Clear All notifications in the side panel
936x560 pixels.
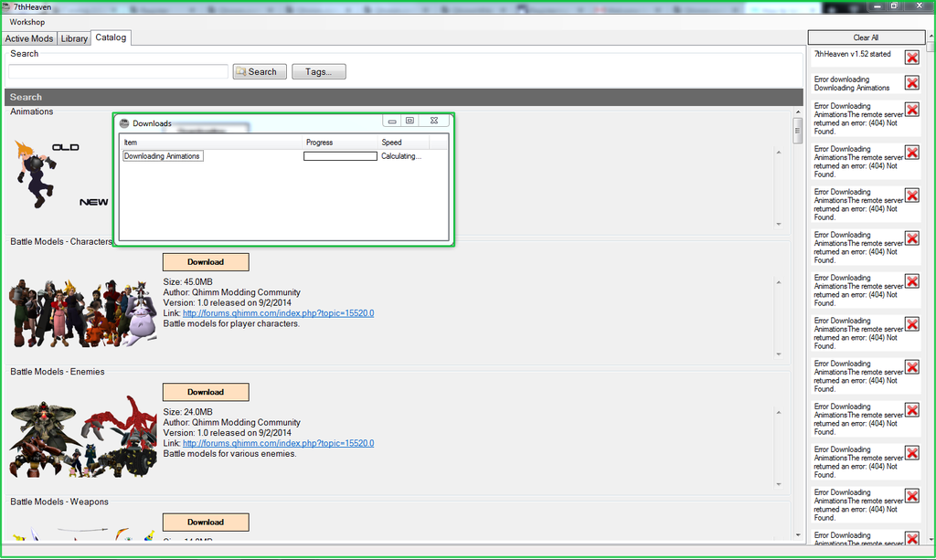pyautogui.click(x=866, y=37)
